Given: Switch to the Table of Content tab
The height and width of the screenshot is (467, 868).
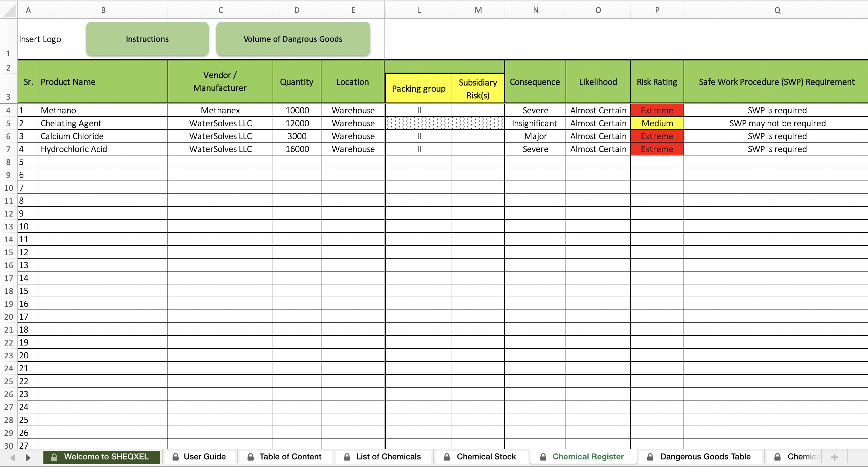Looking at the screenshot, I should click(x=290, y=457).
